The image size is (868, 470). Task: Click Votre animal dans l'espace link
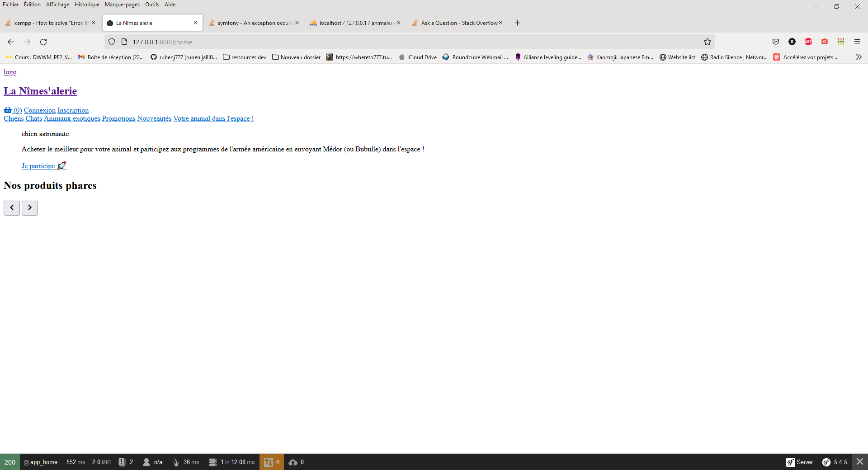(x=213, y=118)
